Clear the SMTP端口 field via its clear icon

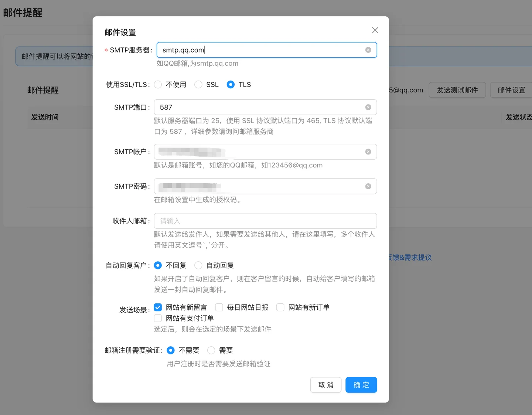368,107
